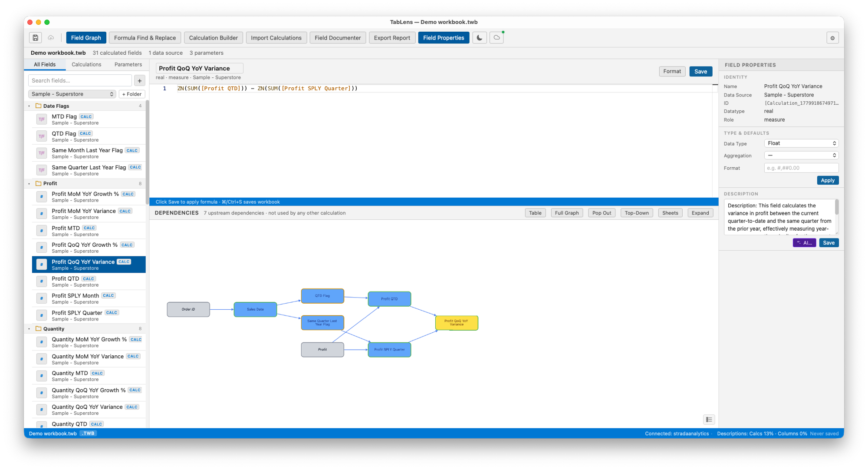Click the cloud upload icon in toolbar
Screen dimensions: 868x470
point(51,38)
